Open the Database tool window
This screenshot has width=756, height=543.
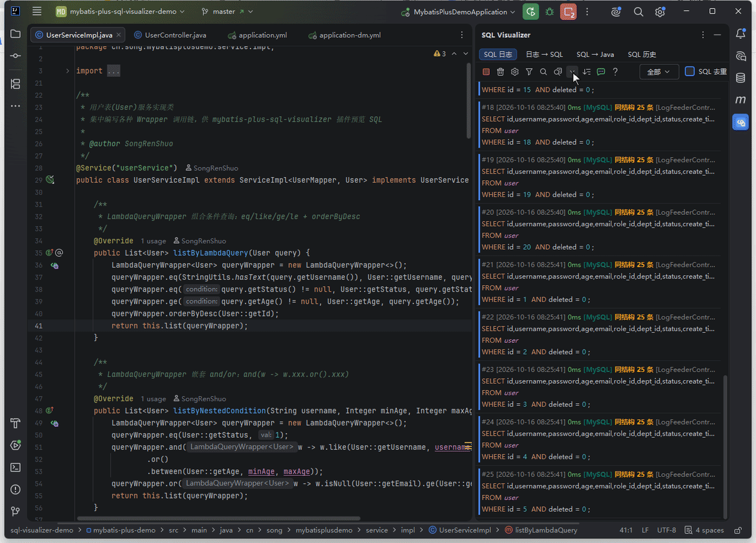[x=741, y=78]
